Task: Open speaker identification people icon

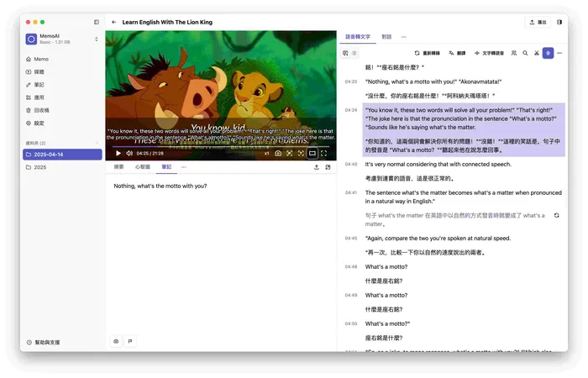Action: point(514,53)
